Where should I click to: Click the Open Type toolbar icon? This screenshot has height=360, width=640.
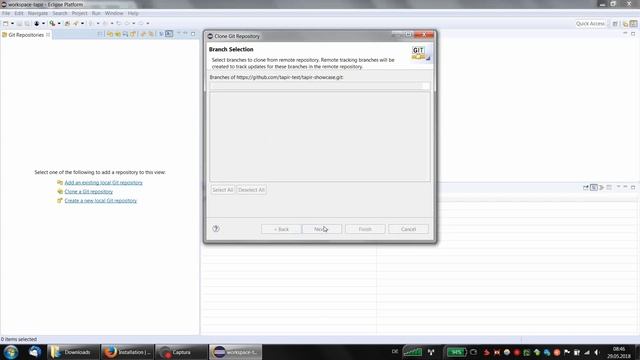[x=67, y=23]
